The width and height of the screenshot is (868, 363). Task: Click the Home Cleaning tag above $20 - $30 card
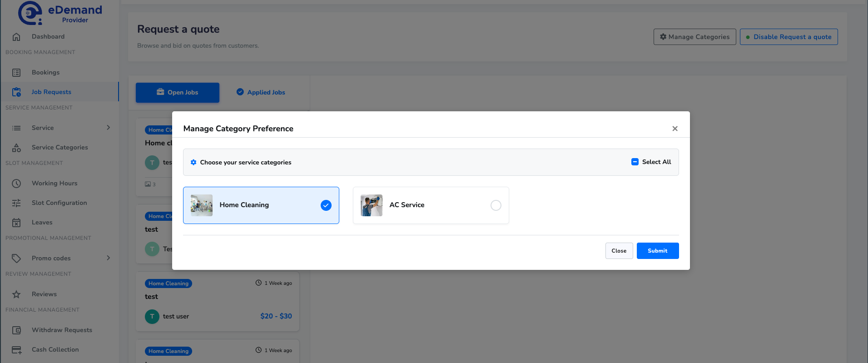(x=169, y=283)
